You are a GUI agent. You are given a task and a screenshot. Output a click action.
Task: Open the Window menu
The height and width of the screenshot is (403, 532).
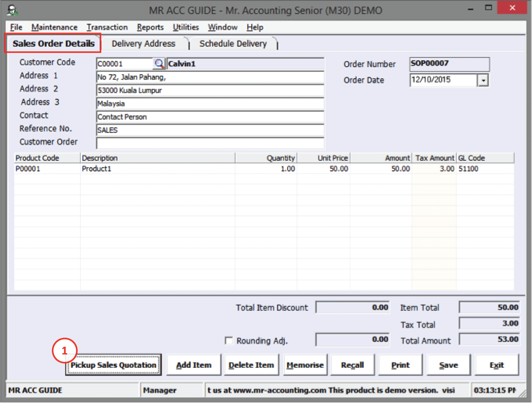tap(223, 27)
